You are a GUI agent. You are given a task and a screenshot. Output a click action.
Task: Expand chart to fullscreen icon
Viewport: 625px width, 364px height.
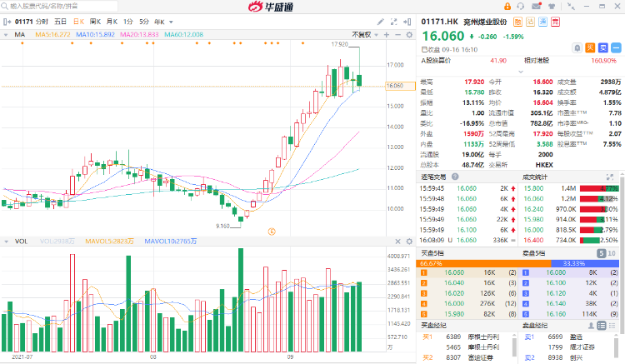394,22
